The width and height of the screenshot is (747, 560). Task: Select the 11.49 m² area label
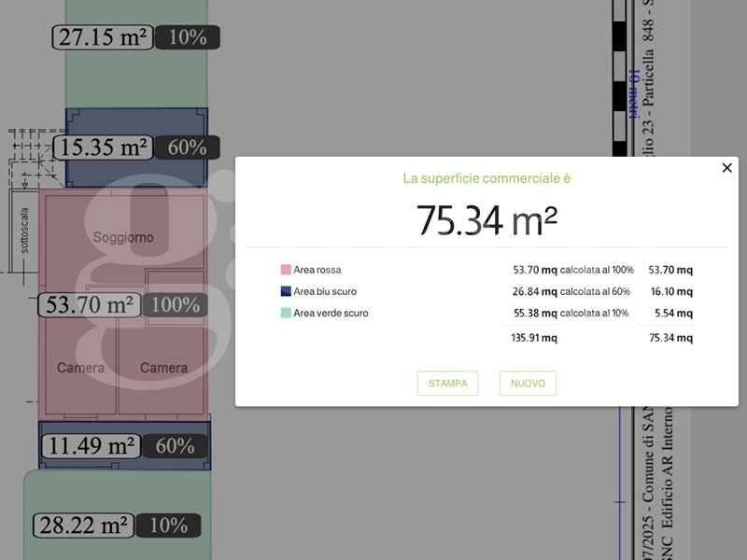click(91, 446)
